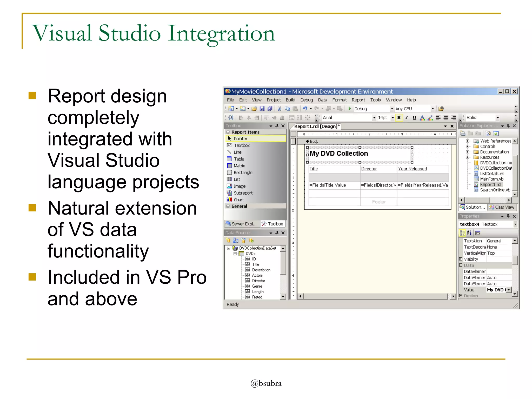Select Report1.rdl in Solution Explorer
The image size is (532, 399).
tap(490, 184)
